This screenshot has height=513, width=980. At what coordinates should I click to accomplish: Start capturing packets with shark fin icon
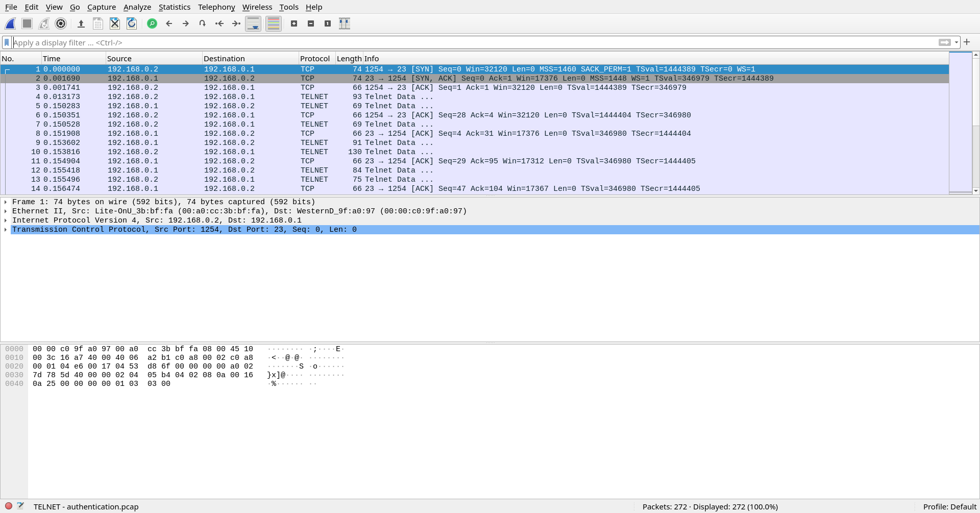[x=10, y=23]
